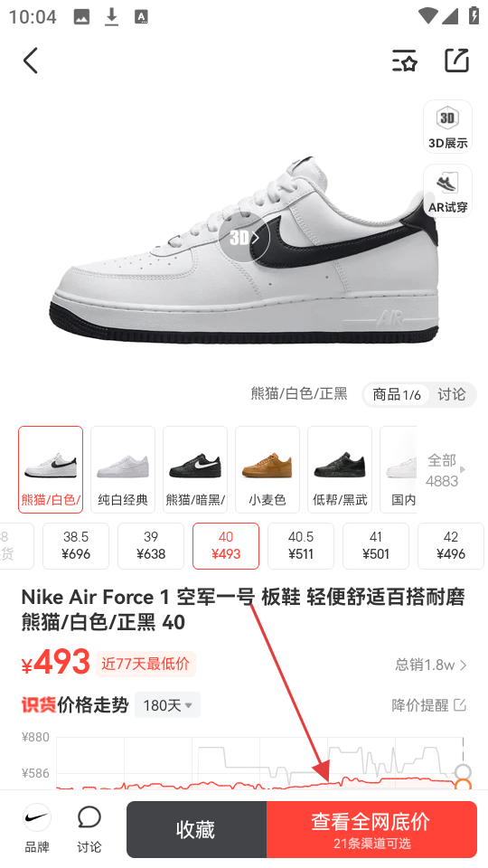The height and width of the screenshot is (868, 488).
Task: Open the 180天 trend period dropdown
Action: [167, 705]
